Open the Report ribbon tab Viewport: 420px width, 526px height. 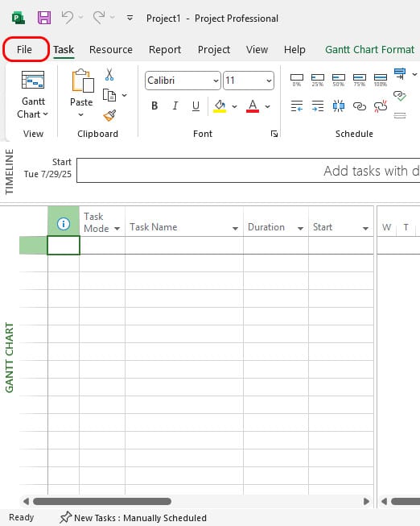click(165, 50)
